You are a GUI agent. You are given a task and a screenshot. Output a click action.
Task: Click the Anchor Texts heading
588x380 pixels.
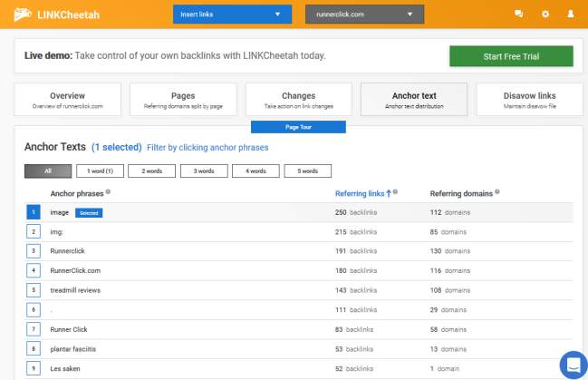55,147
